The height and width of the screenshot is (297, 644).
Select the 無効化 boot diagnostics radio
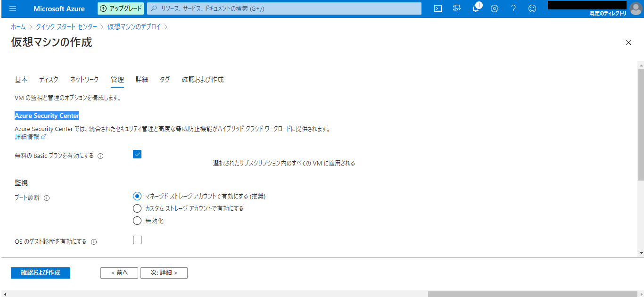pos(137,221)
